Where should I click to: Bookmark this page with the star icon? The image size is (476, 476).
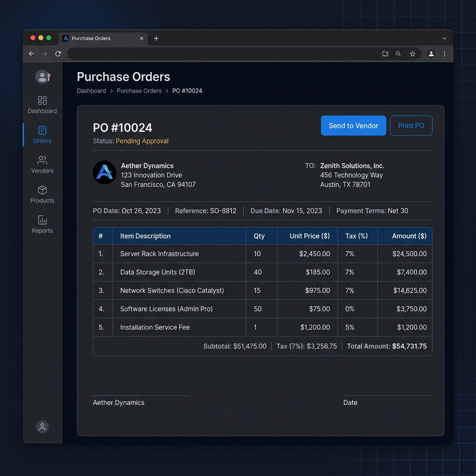coord(412,54)
